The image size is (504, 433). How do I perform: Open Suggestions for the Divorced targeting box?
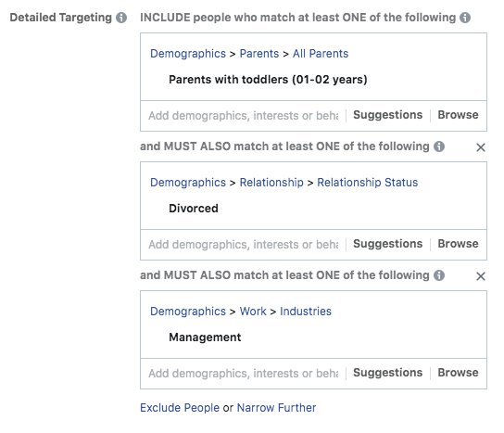tap(387, 244)
